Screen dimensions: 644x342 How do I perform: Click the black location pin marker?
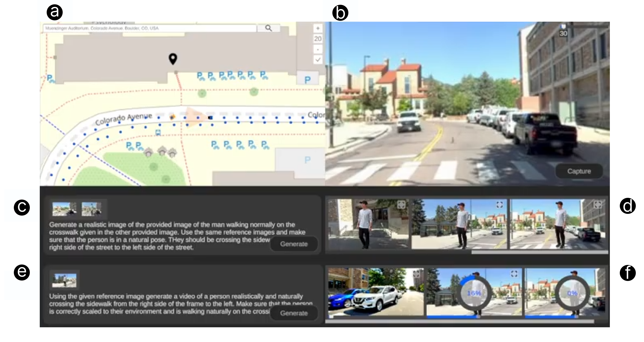click(173, 59)
